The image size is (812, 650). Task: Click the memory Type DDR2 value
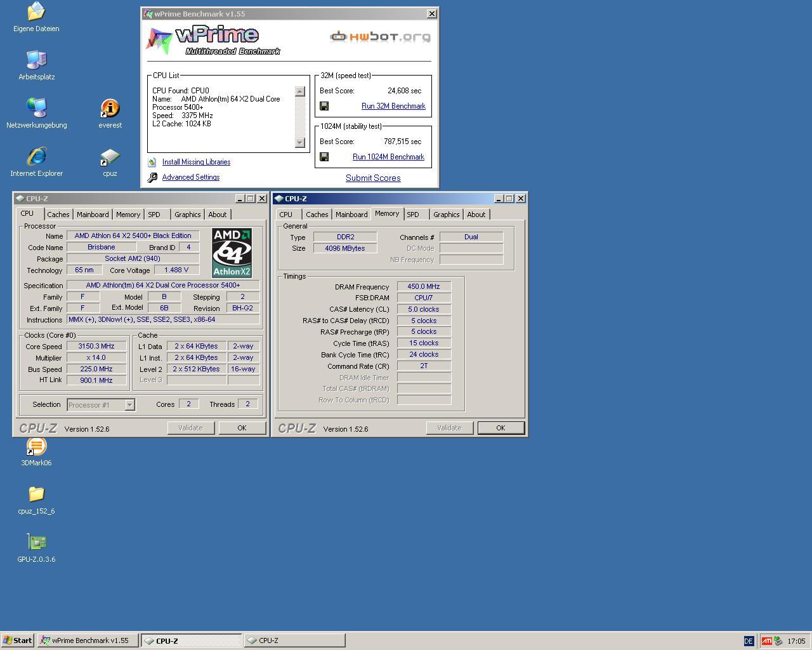[345, 237]
